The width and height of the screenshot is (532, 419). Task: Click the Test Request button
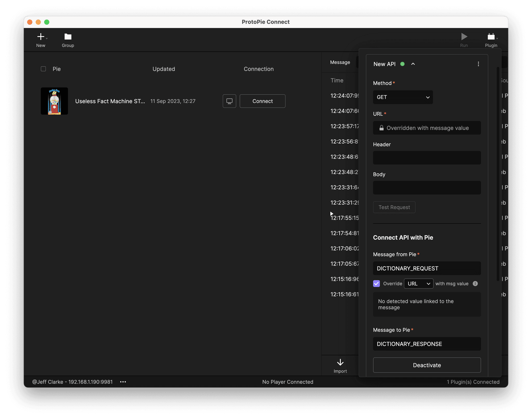point(394,207)
